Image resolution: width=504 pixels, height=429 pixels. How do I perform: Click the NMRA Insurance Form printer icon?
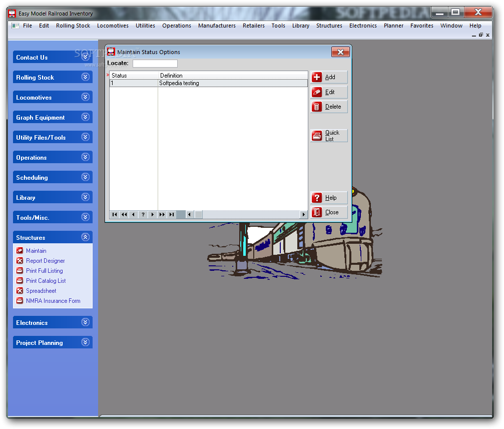coord(20,301)
